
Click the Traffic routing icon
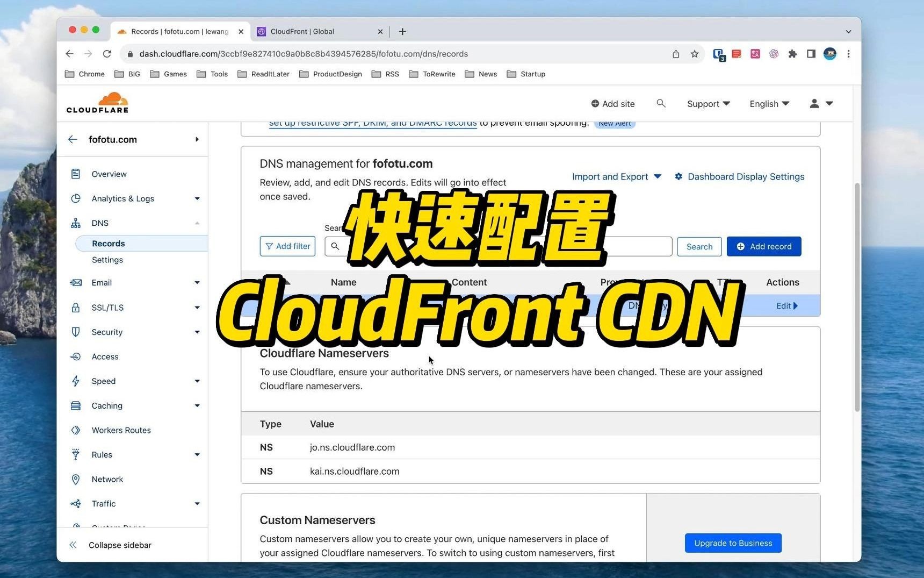click(x=76, y=504)
